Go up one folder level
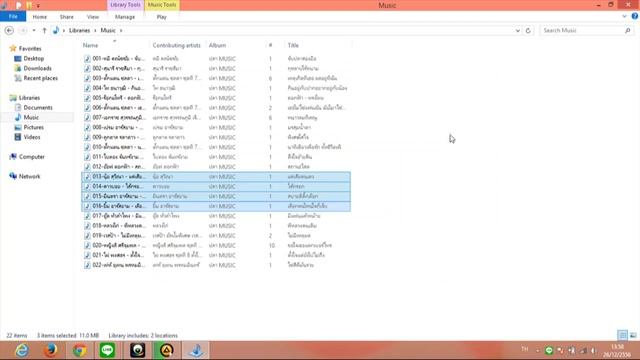The width and height of the screenshot is (640, 360). point(44,31)
